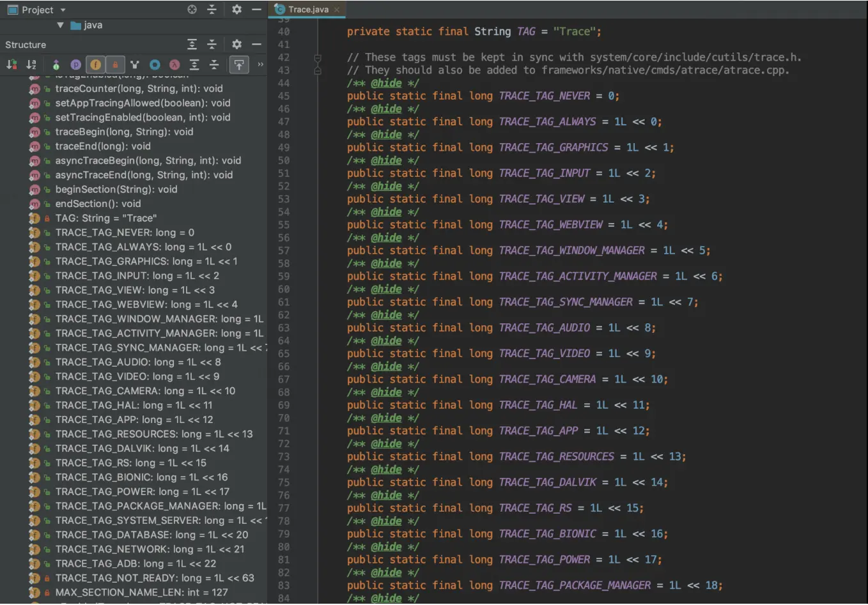This screenshot has width=868, height=605.
Task: Toggle Show Fields (orange f)
Action: [95, 65]
